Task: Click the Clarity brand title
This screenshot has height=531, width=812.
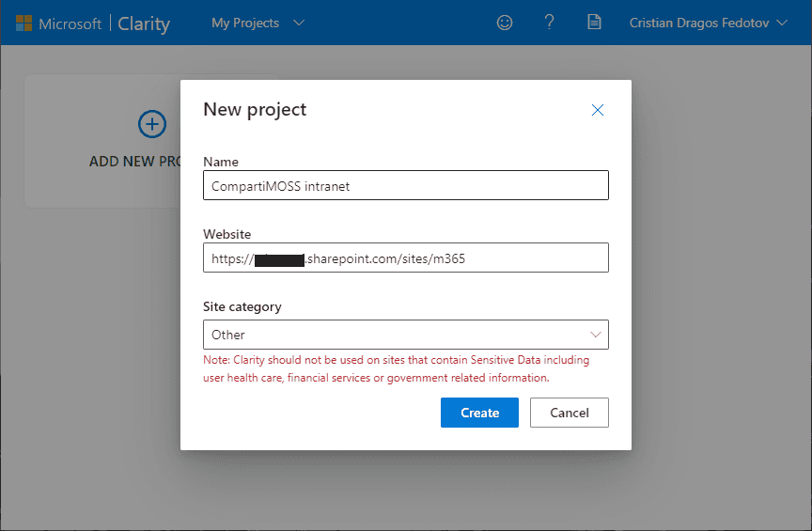Action: point(144,23)
